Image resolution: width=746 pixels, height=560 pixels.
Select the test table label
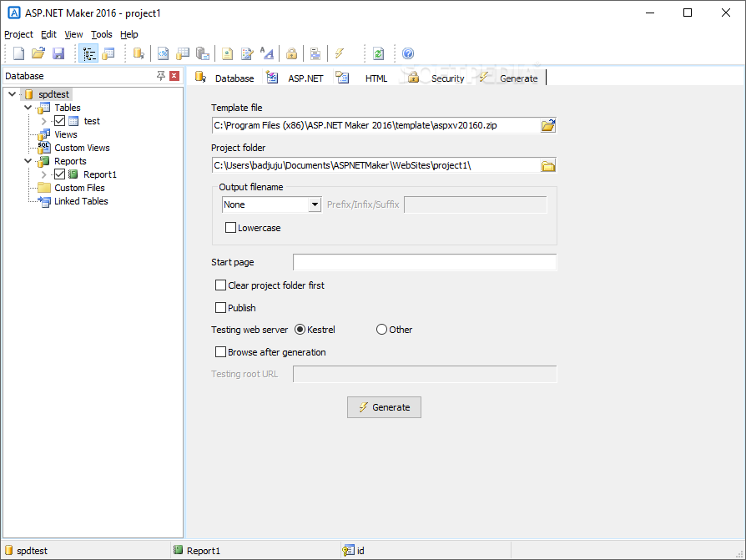point(92,121)
